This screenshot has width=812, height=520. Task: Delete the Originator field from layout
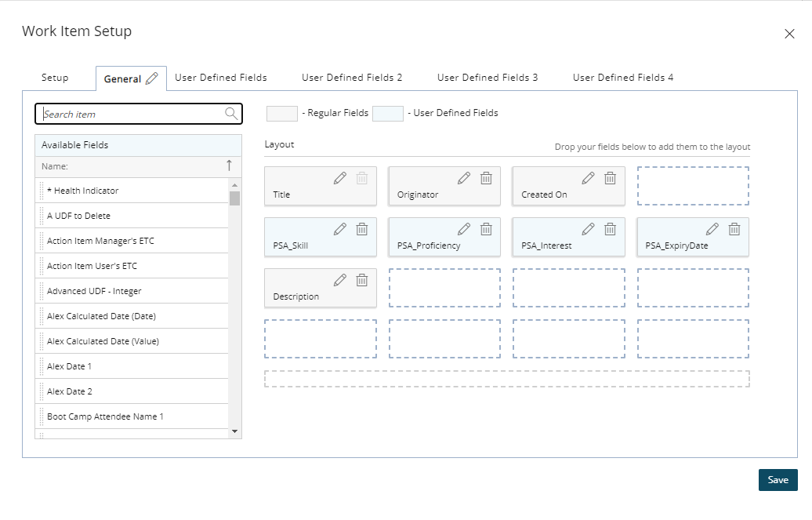tap(486, 178)
